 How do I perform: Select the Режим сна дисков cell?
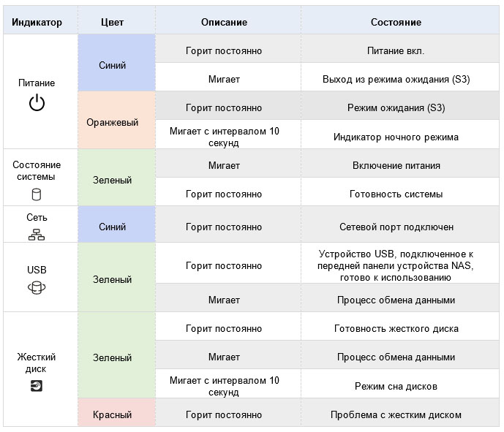coord(396,385)
